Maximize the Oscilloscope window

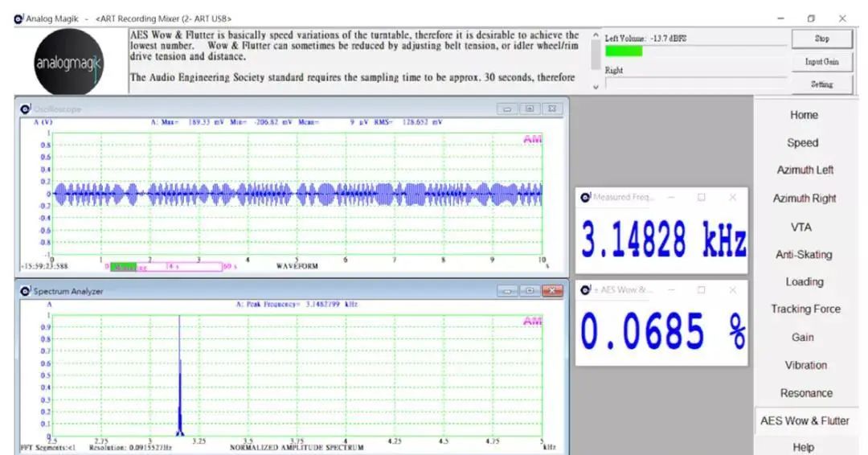(x=530, y=109)
